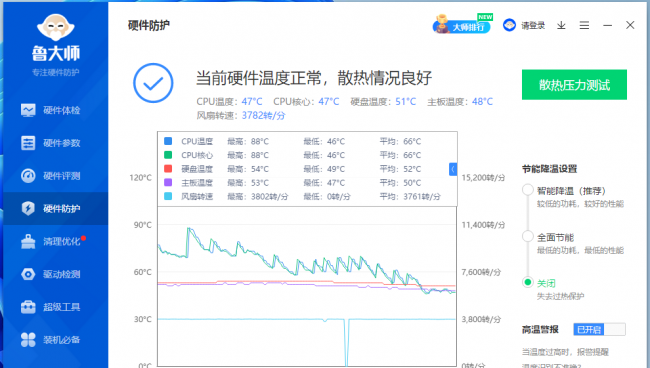
Task: Click the login avatar icon
Action: click(509, 25)
